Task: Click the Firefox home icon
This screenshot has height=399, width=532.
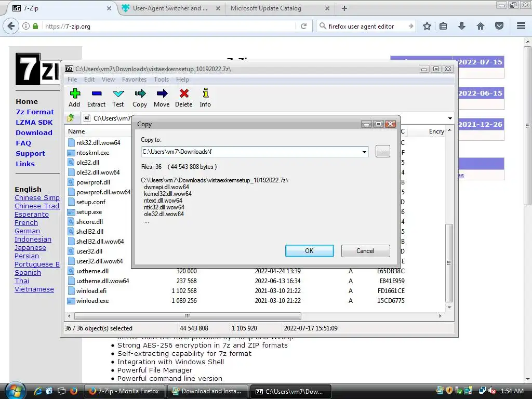Action: tap(481, 26)
